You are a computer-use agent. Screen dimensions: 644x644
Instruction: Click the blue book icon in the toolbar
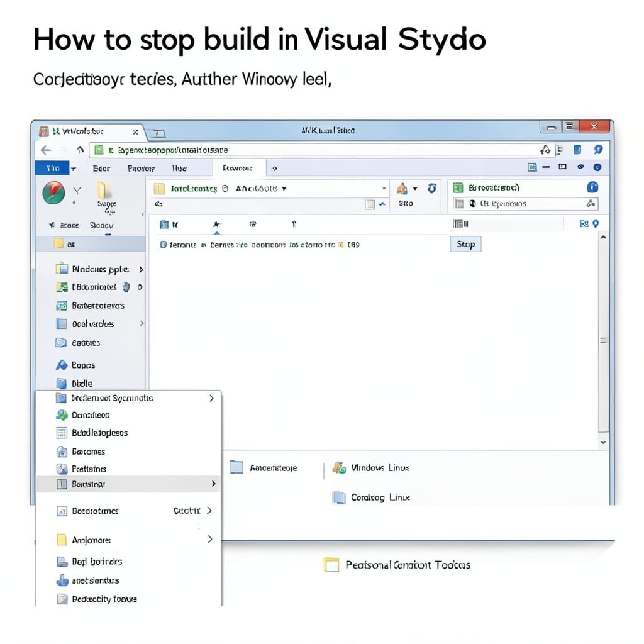tap(577, 150)
